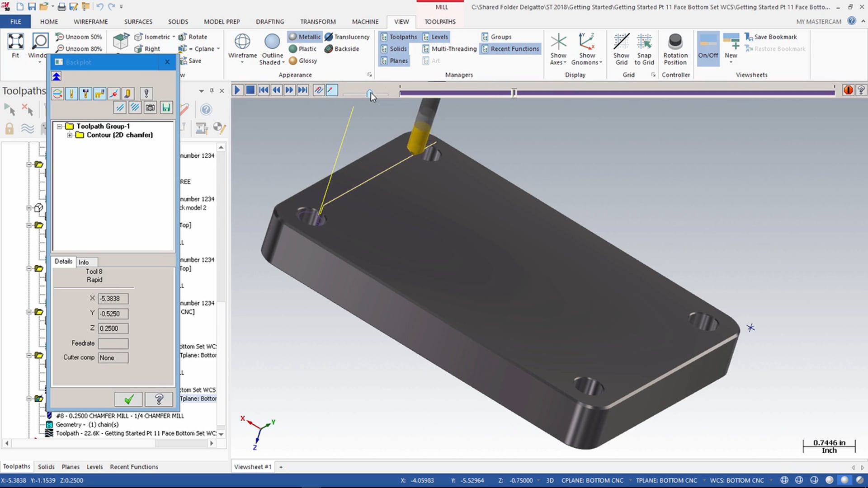Click second restrict drawing icon in Backplot
868x488 pixels.
coord(135,108)
